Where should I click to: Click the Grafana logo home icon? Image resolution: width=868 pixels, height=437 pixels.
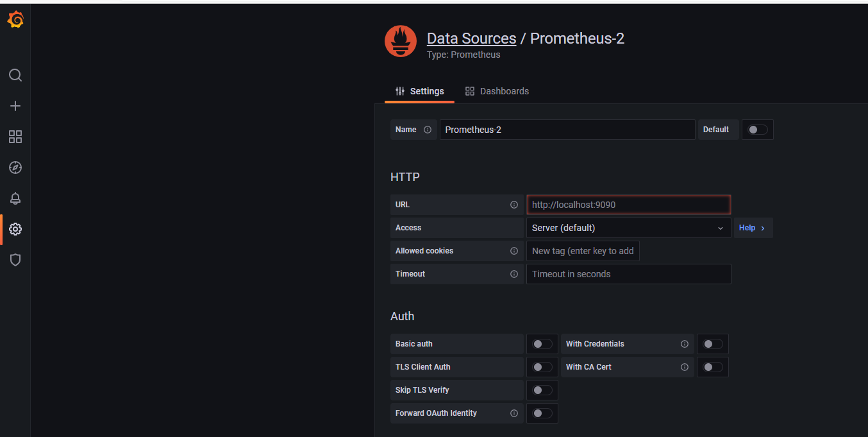pos(15,20)
